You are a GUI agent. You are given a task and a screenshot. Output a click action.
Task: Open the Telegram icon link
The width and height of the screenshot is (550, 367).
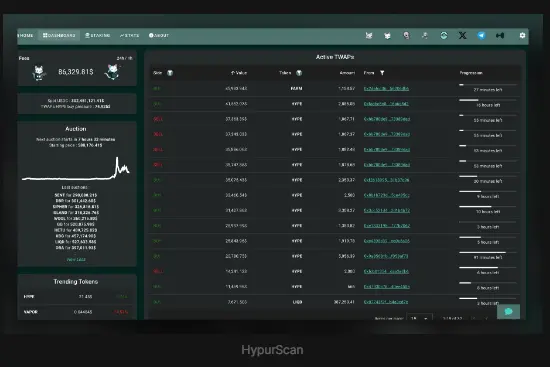coord(481,35)
